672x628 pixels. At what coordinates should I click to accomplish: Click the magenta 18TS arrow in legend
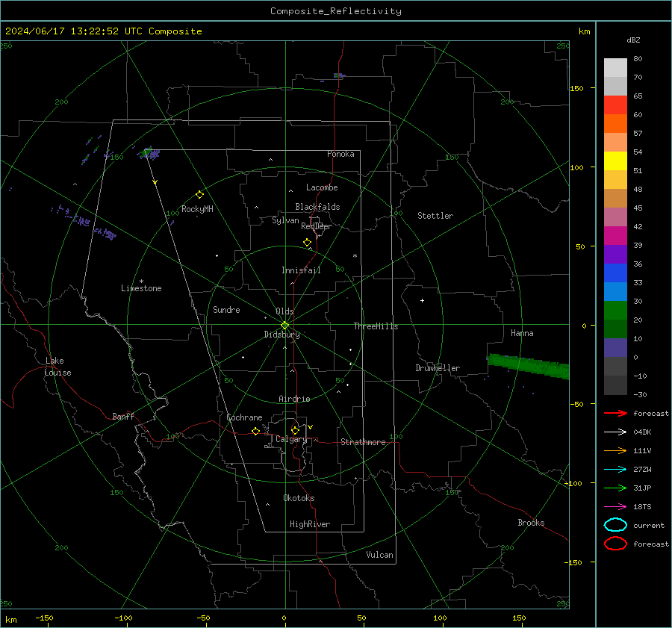click(x=615, y=507)
